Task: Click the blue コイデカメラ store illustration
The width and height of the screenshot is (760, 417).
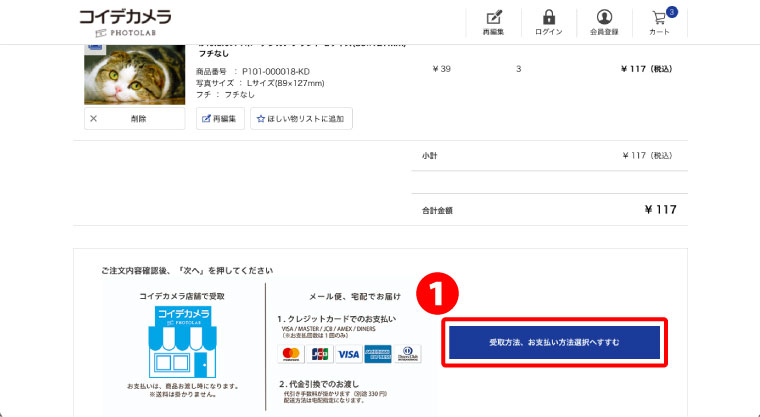Action: tap(182, 342)
